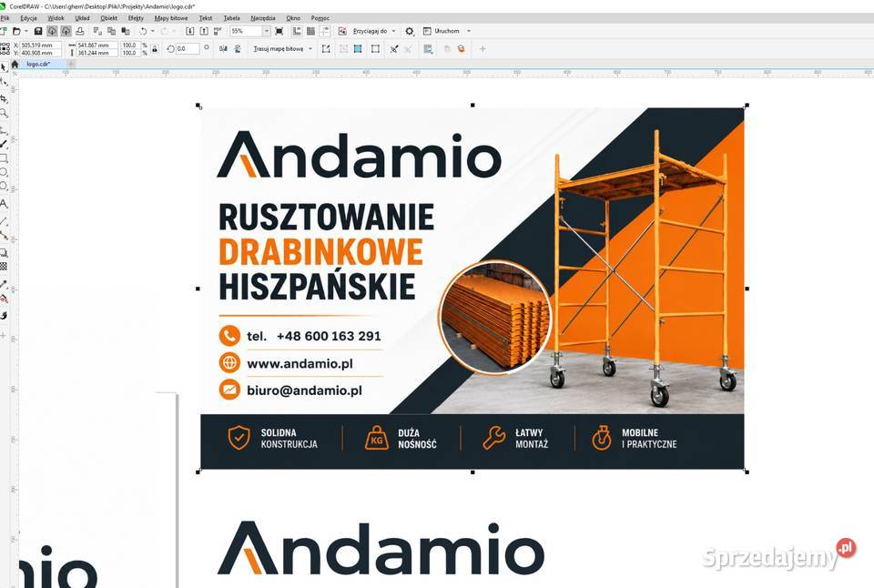Open the Efekty menu
Screen dimensions: 874x588
(x=136, y=18)
